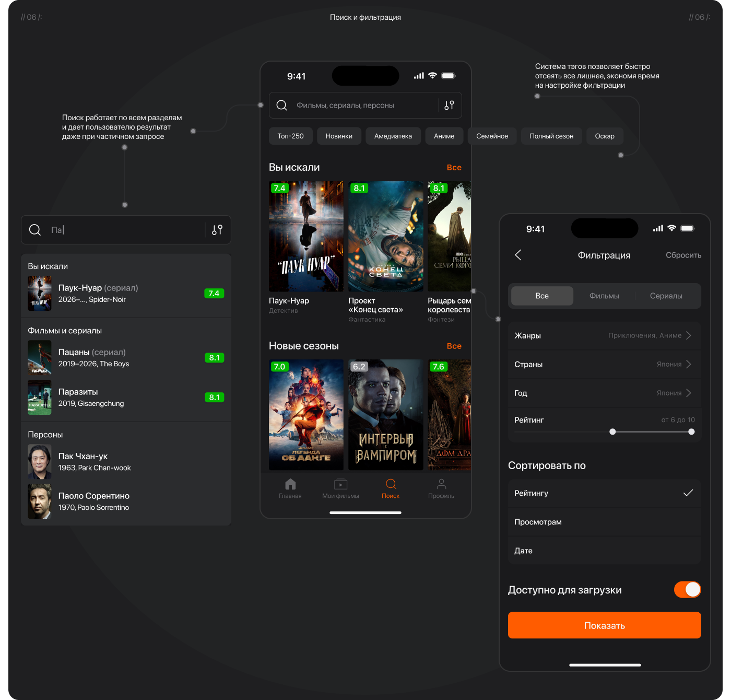Open the Паразиты result thumbnail
The image size is (731, 700).
(40, 398)
